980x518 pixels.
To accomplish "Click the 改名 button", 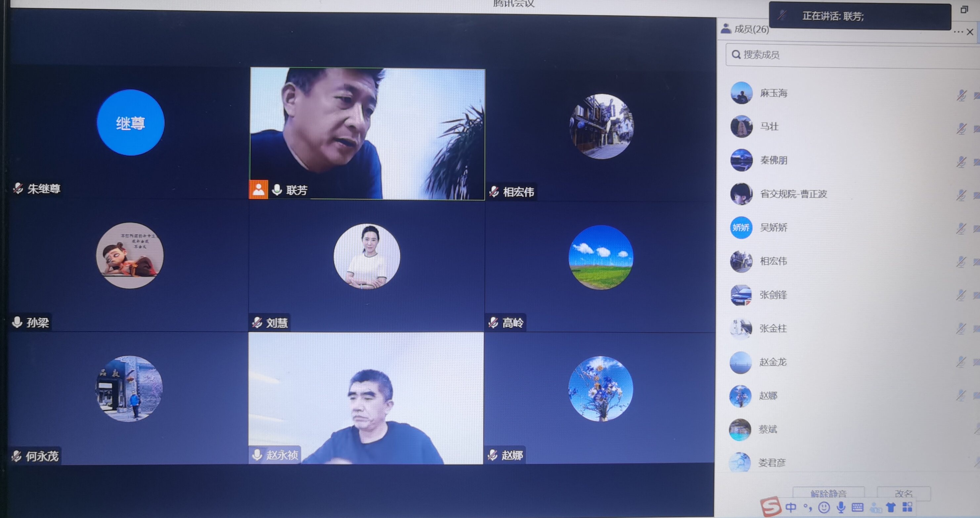I will click(904, 493).
